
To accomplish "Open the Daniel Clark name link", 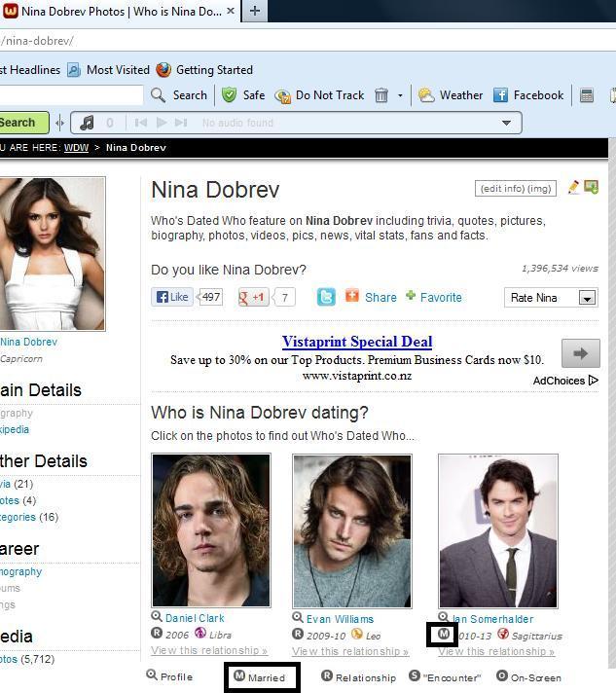I will [x=195, y=618].
